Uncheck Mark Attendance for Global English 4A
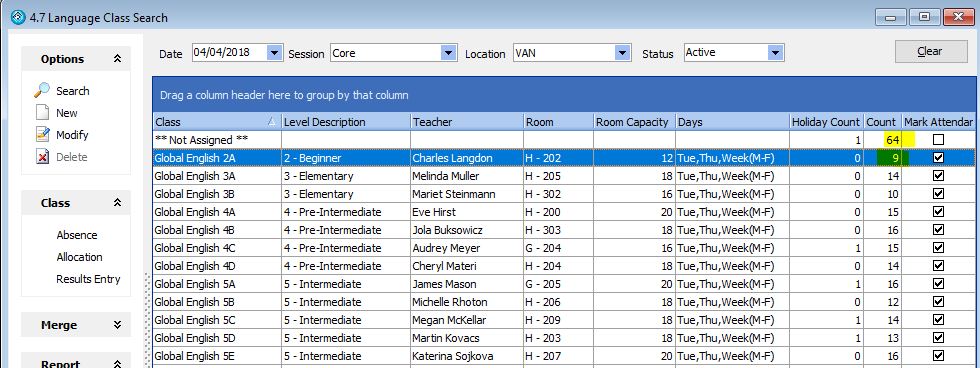Screen dimensions: 980x368 [938, 212]
